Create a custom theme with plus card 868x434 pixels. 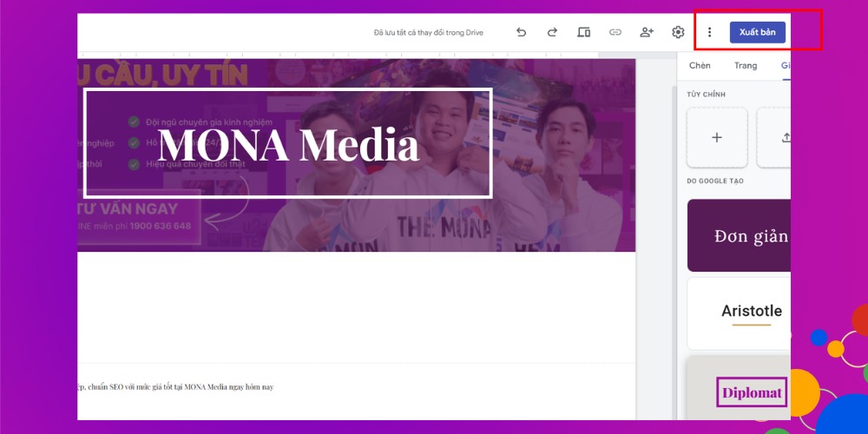717,137
